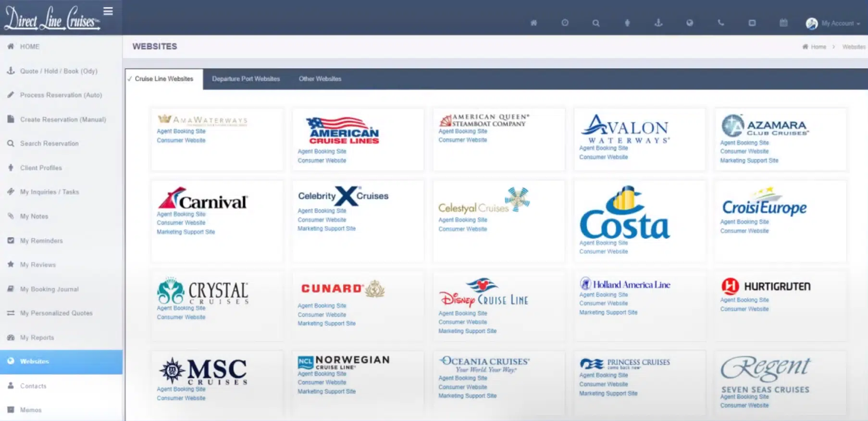Click the Memos icon in the sidebar
Screen dimensions: 868x421
11,410
